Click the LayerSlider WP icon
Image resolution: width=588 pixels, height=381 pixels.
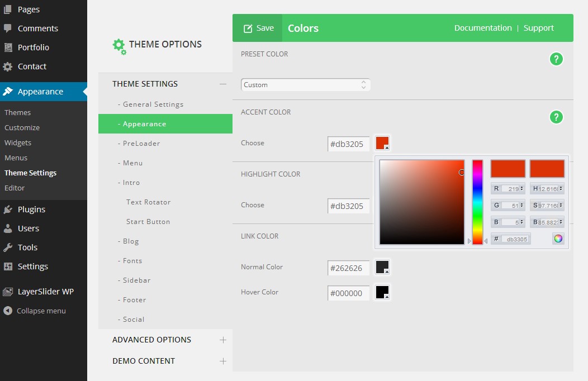8,292
